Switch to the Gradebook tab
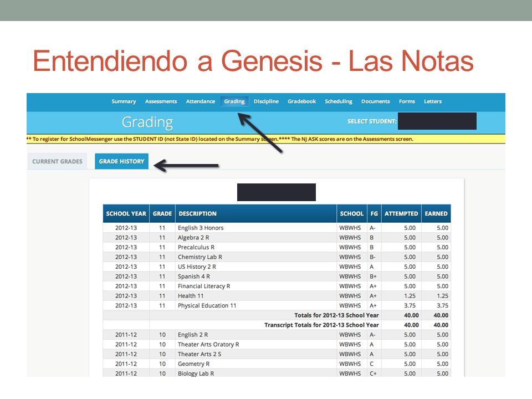The width and height of the screenshot is (532, 399). 301,101
